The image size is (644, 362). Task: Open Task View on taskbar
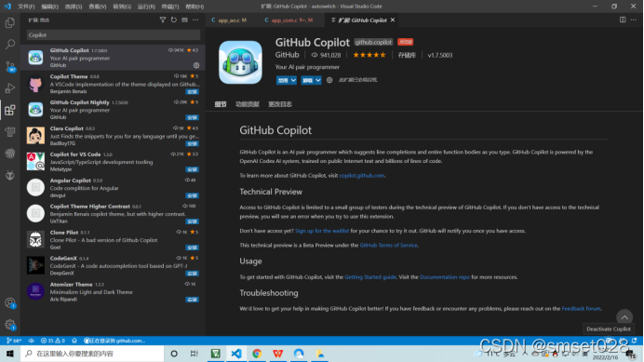[195, 354]
